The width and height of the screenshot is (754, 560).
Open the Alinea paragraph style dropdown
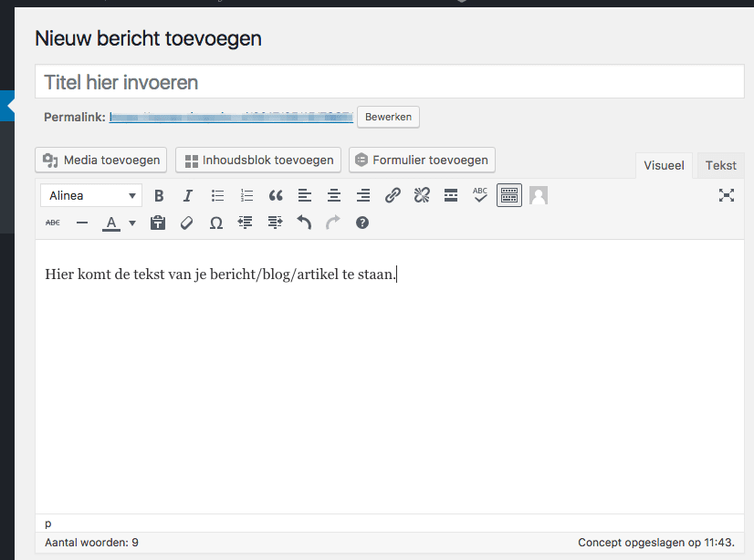90,195
